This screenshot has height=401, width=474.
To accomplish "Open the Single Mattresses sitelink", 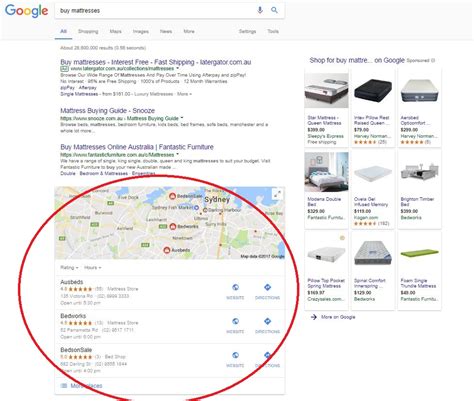I will click(x=79, y=94).
